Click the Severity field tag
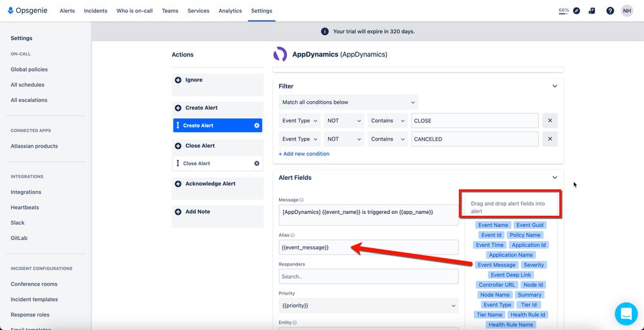The width and height of the screenshot is (644, 330). click(x=534, y=265)
